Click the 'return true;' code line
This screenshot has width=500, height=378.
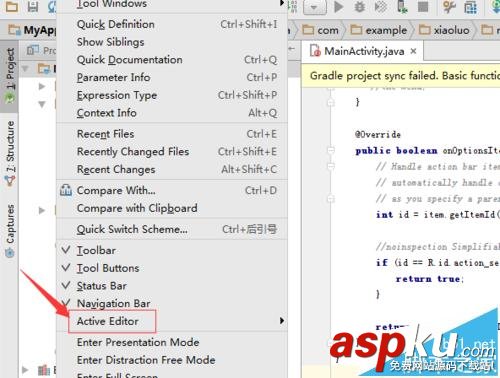click(x=429, y=279)
